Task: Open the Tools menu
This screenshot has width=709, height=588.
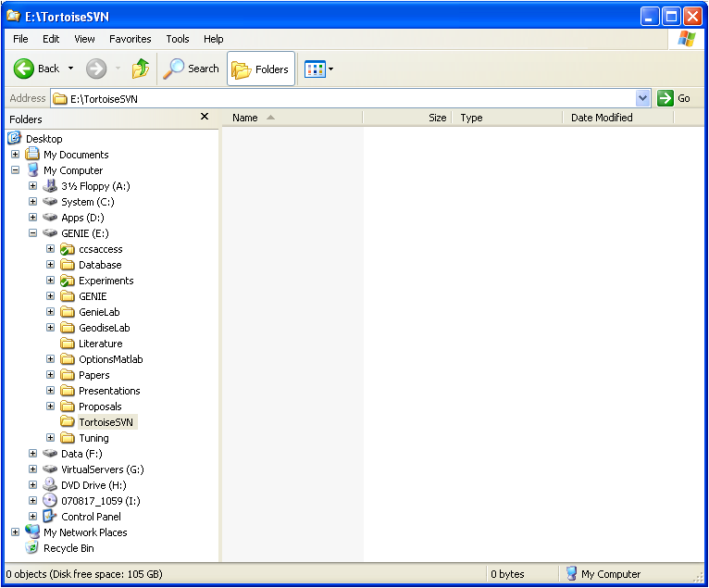Action: tap(178, 39)
